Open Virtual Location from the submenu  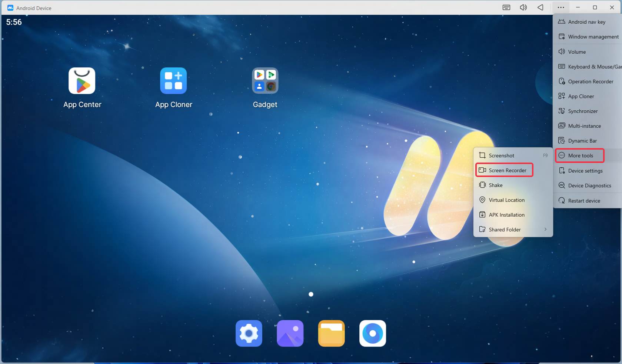point(513,200)
